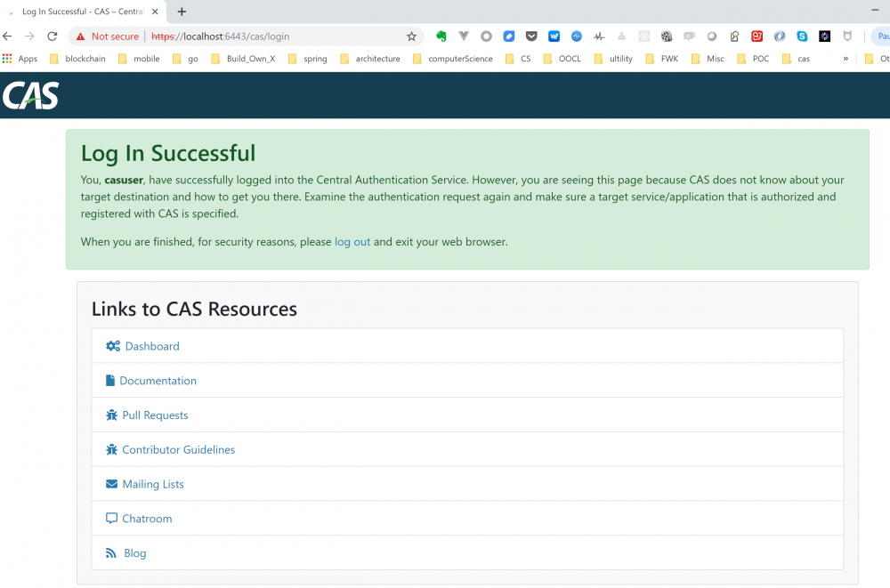Open the Evernote elephant extension

441,36
